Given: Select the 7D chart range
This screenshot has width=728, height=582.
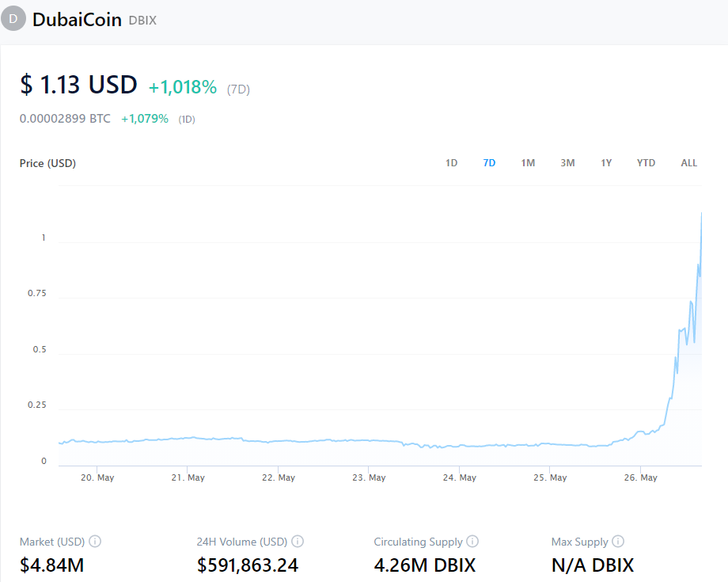Looking at the screenshot, I should (x=489, y=163).
